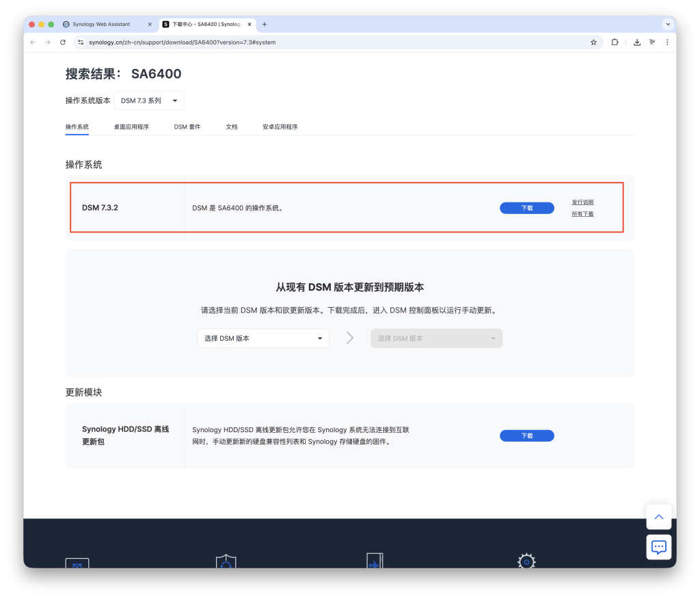
Task: Open Chrome three-dot menu
Action: 667,42
